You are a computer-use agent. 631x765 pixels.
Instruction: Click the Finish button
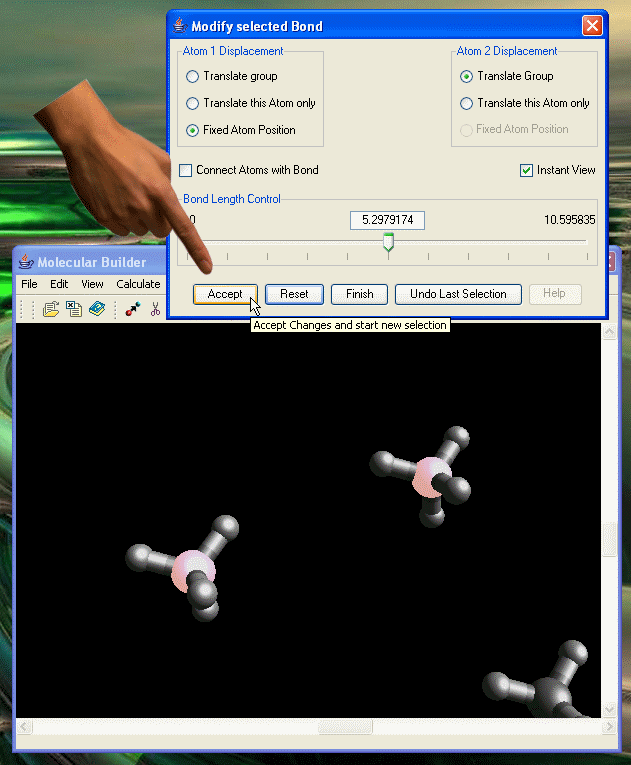[x=360, y=294]
